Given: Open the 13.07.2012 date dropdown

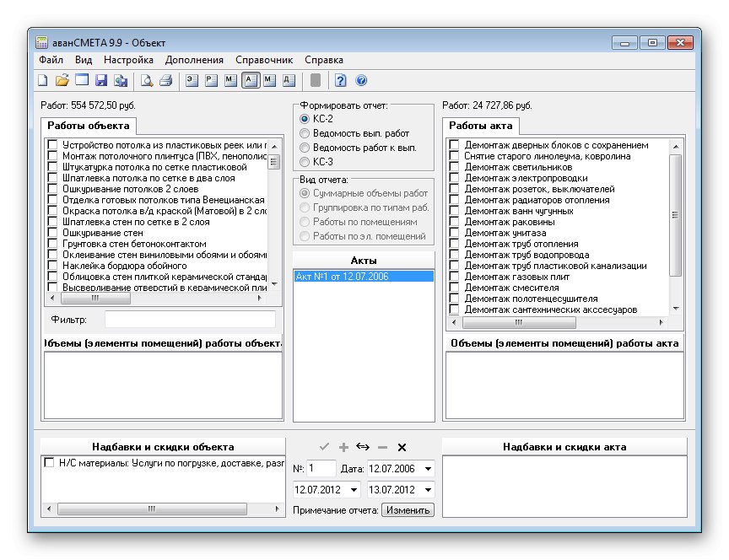Looking at the screenshot, I should point(429,490).
